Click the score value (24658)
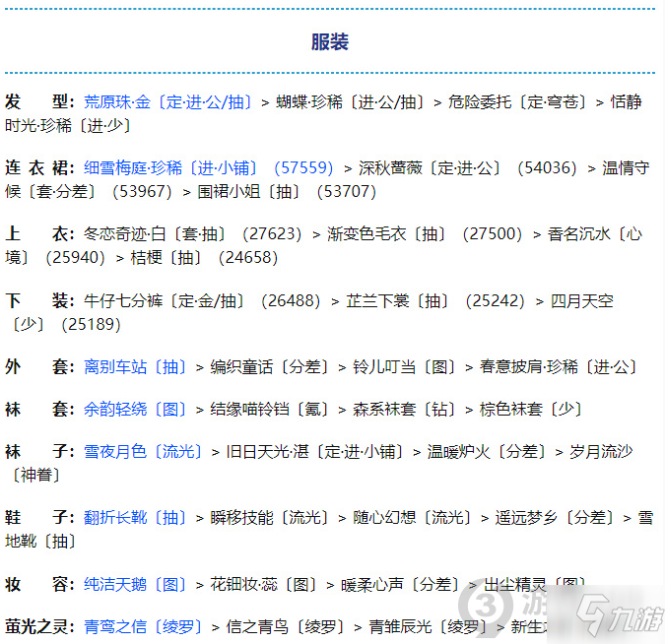This screenshot has height=644, width=665. 248,258
